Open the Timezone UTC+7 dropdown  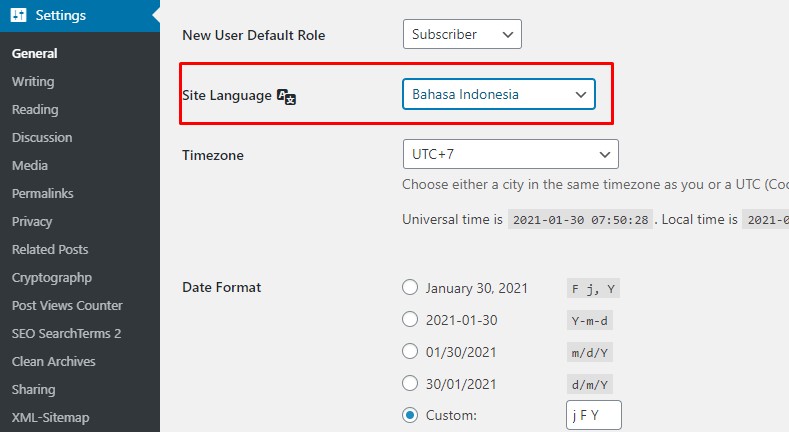tap(510, 154)
